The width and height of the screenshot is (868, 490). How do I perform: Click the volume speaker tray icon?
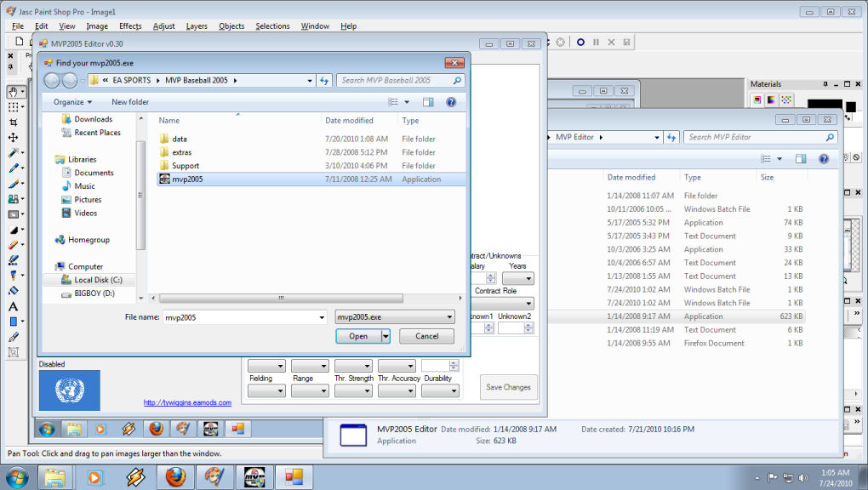803,478
